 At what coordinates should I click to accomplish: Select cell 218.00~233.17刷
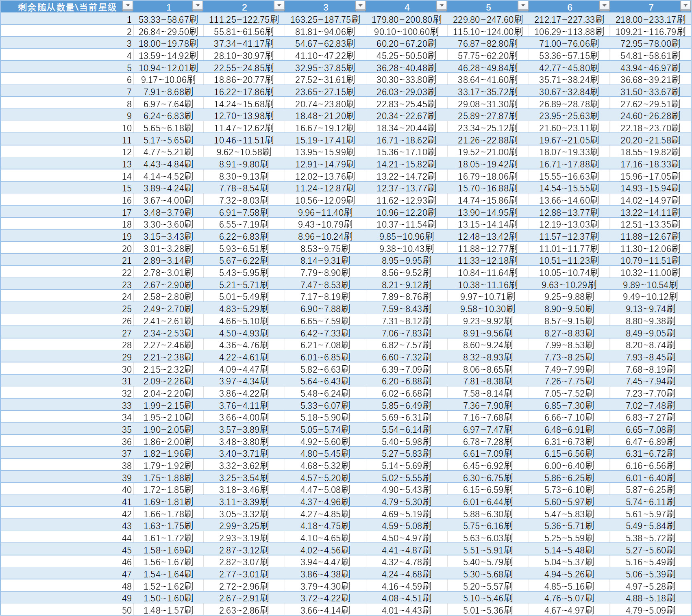651,20
